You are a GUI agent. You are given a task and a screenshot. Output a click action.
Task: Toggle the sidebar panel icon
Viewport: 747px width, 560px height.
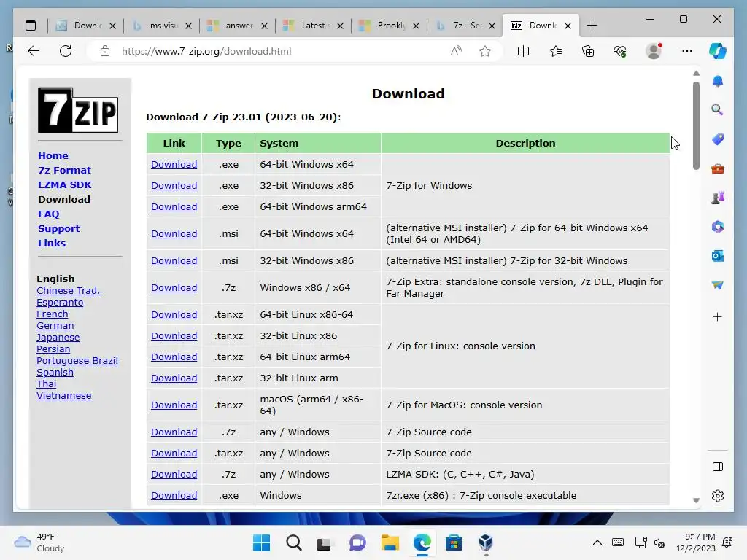718,467
